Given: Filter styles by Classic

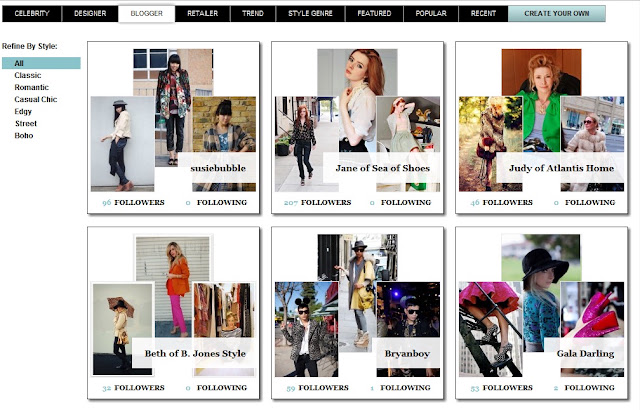Looking at the screenshot, I should 28,75.
